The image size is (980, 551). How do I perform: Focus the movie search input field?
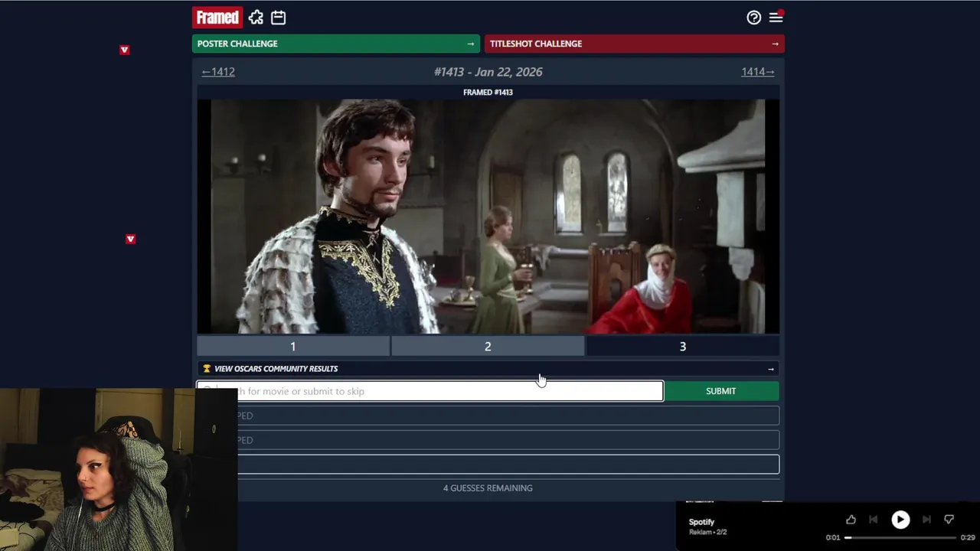[430, 391]
